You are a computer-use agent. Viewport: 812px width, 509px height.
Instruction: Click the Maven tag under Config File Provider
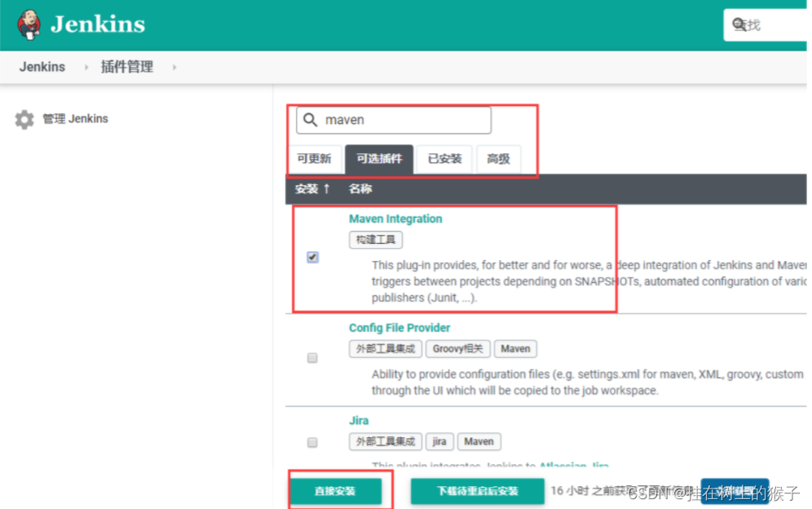pyautogui.click(x=515, y=349)
